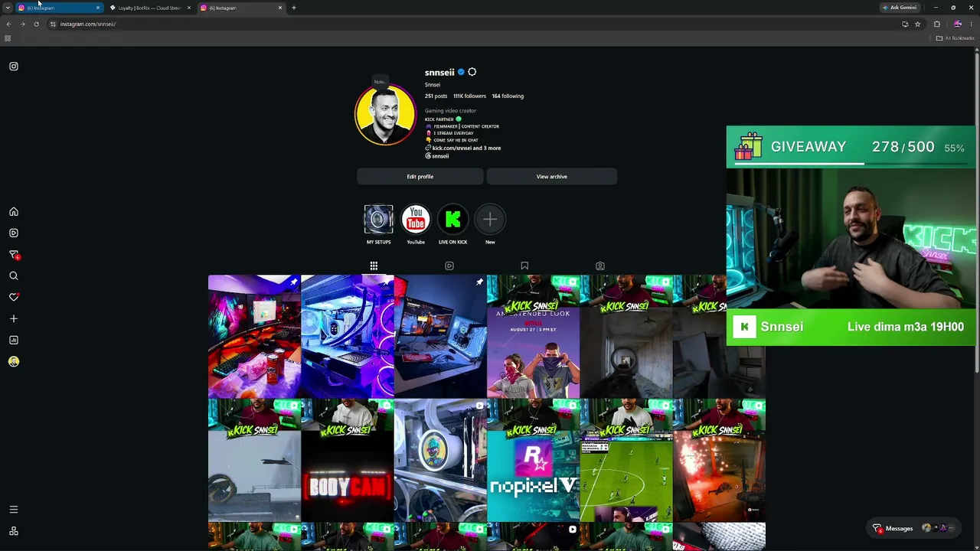Open the LIVE ON KICK highlight
980x551 pixels.
pyautogui.click(x=452, y=220)
